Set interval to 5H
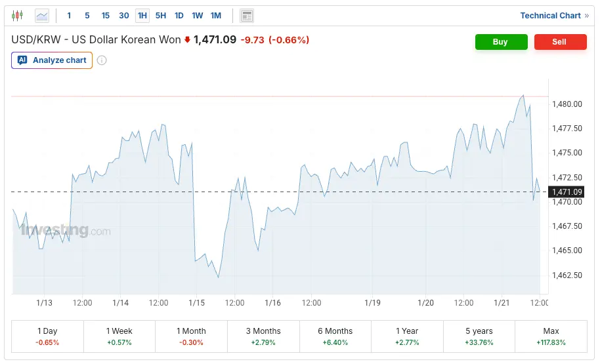This screenshot has height=364, width=600. (160, 16)
